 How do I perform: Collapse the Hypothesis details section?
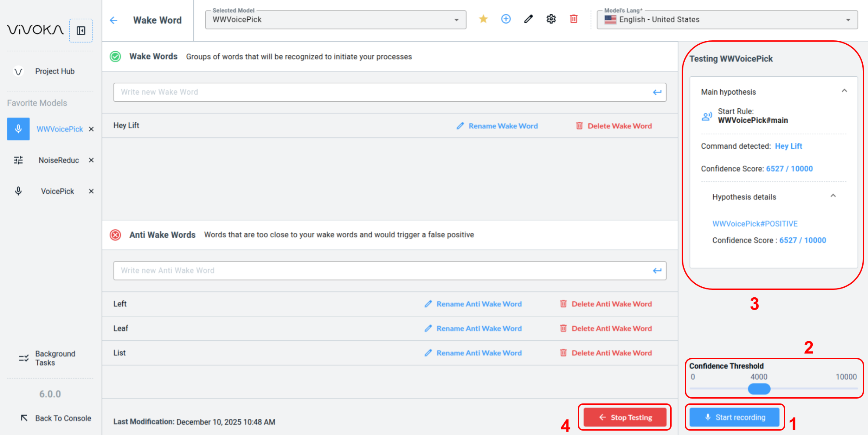(833, 196)
